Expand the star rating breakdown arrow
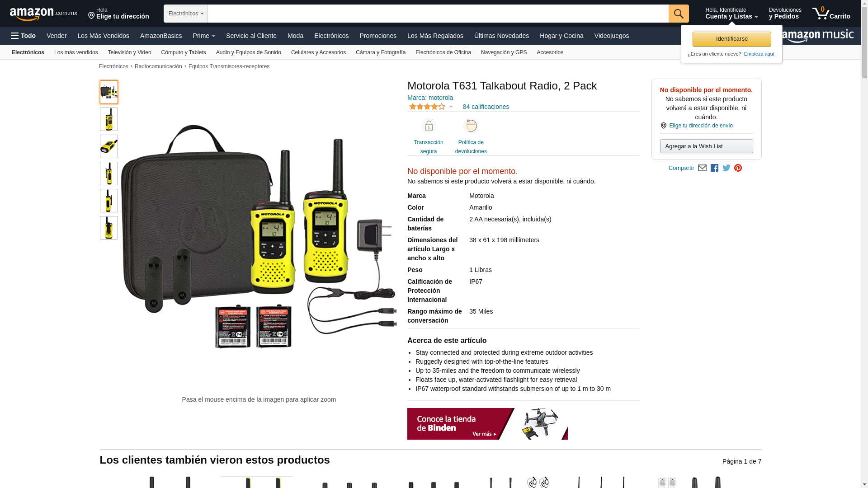This screenshot has width=868, height=488. pos(451,107)
